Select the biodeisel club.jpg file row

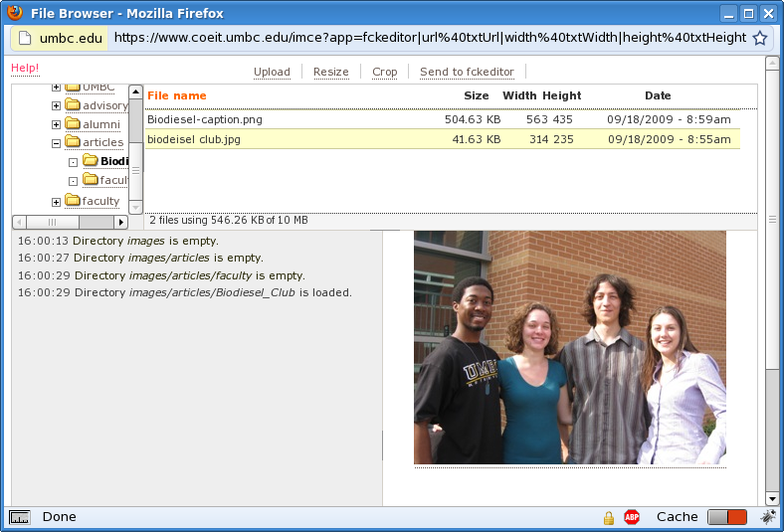click(x=443, y=139)
